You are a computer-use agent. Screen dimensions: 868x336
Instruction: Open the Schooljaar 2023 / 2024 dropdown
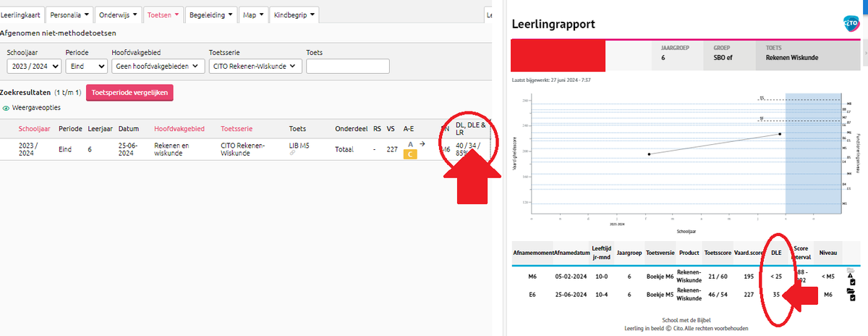pyautogui.click(x=34, y=66)
